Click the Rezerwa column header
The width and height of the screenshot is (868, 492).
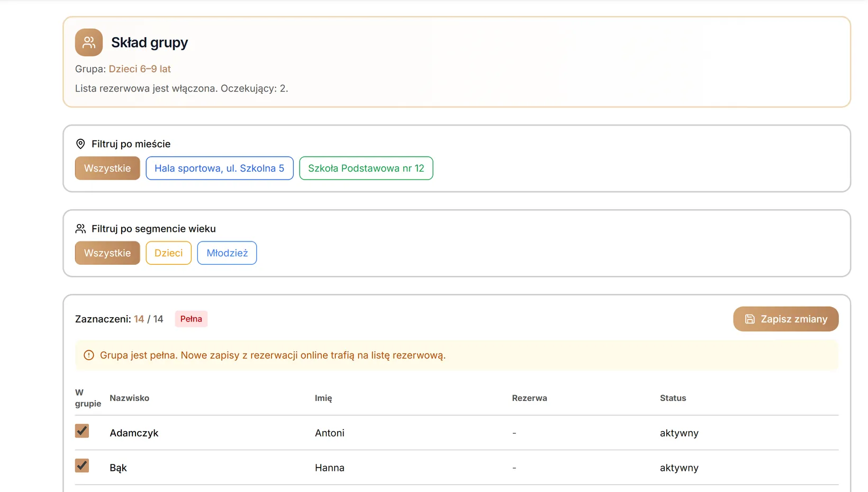pyautogui.click(x=529, y=398)
